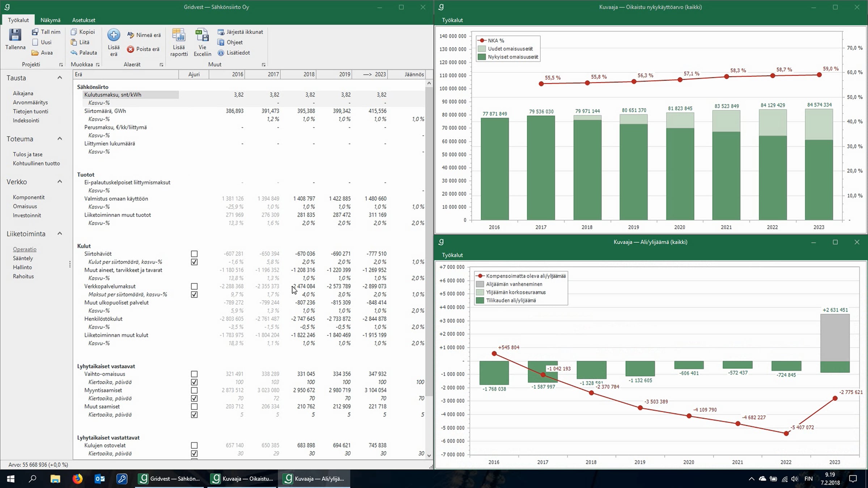Check the Siirtohäviöt Ajuri checkbox
This screenshot has width=868, height=488.
(194, 254)
